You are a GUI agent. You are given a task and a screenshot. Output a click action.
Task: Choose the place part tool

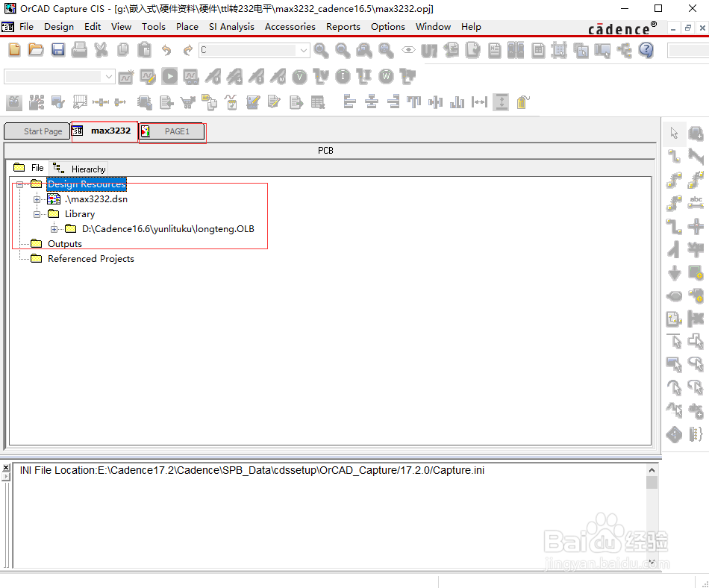(696, 134)
